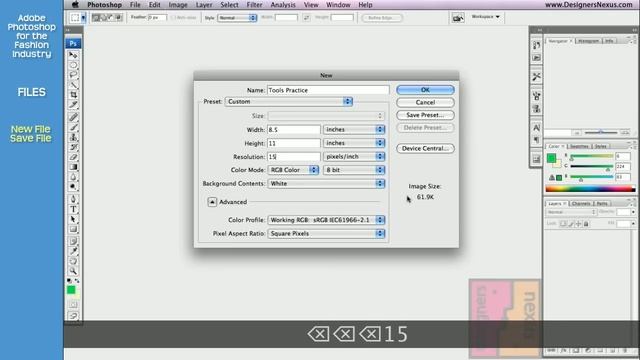
Task: Open the Workspace dropdown
Action: coord(485,17)
